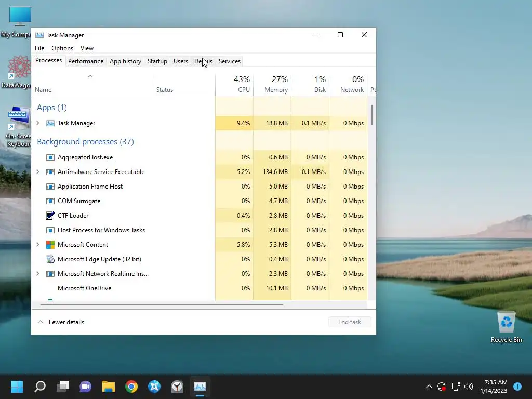
Task: Switch to the Services tab
Action: 229,61
